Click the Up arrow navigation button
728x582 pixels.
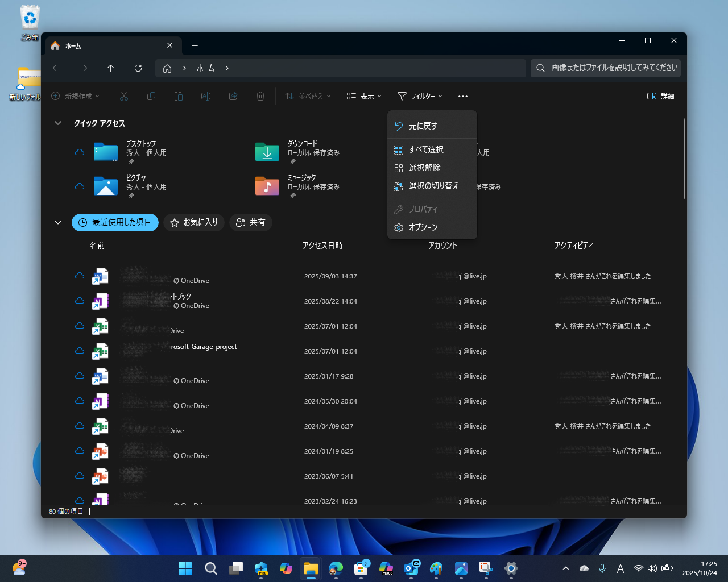click(x=111, y=68)
